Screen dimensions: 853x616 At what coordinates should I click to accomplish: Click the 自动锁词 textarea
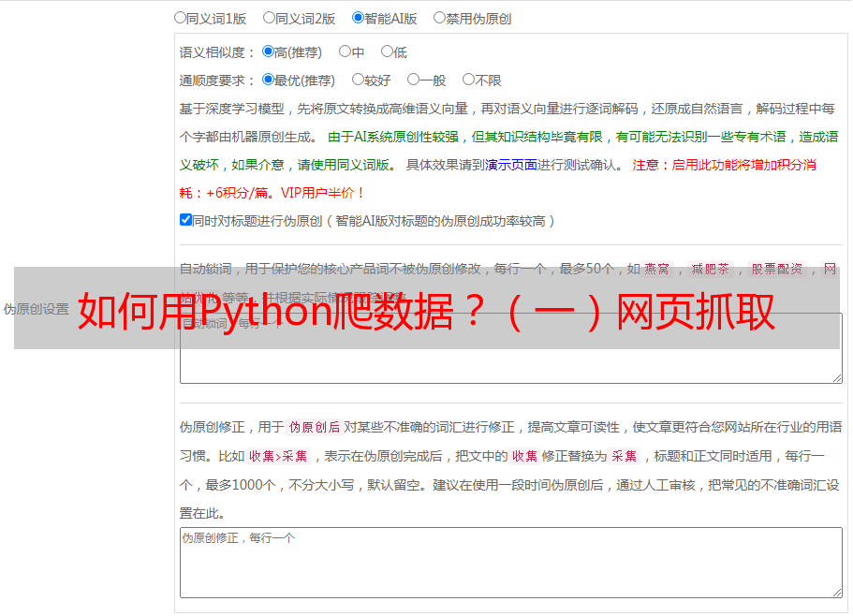click(511, 348)
